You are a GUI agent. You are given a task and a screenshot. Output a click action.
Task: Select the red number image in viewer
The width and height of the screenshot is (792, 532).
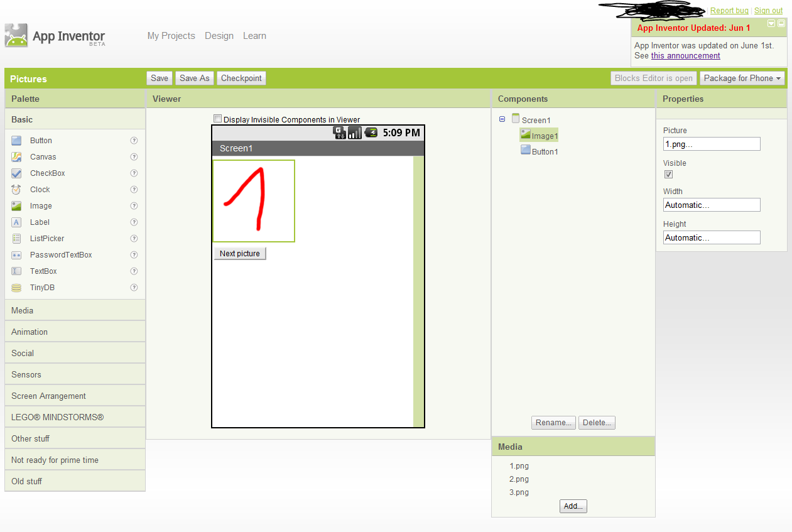254,201
